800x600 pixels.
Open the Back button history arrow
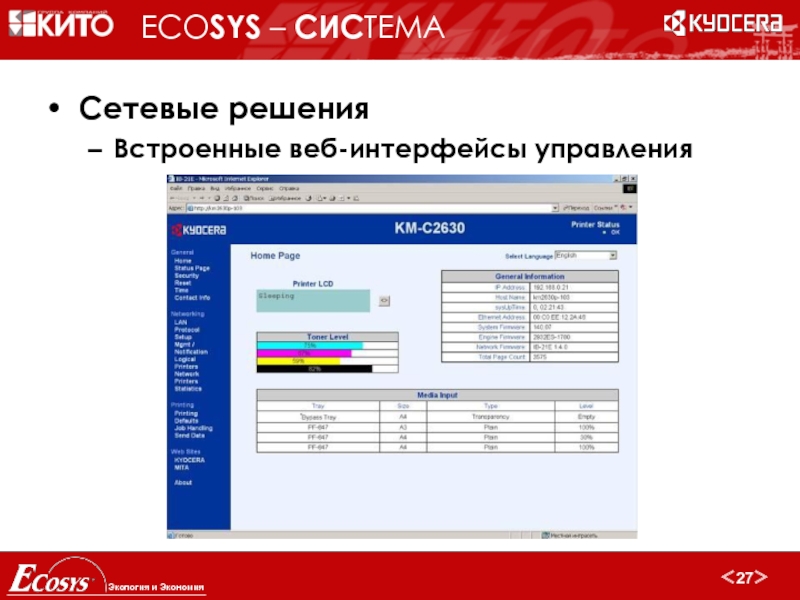click(194, 198)
